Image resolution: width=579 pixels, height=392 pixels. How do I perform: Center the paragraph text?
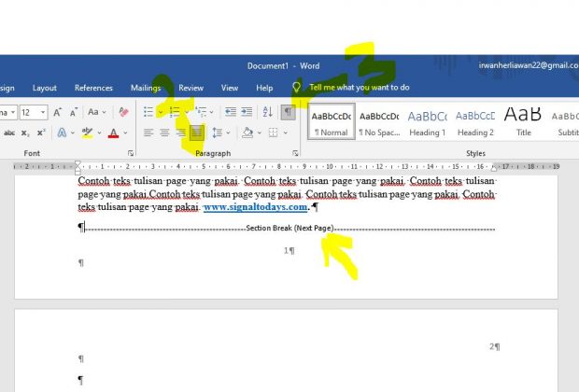[164, 133]
